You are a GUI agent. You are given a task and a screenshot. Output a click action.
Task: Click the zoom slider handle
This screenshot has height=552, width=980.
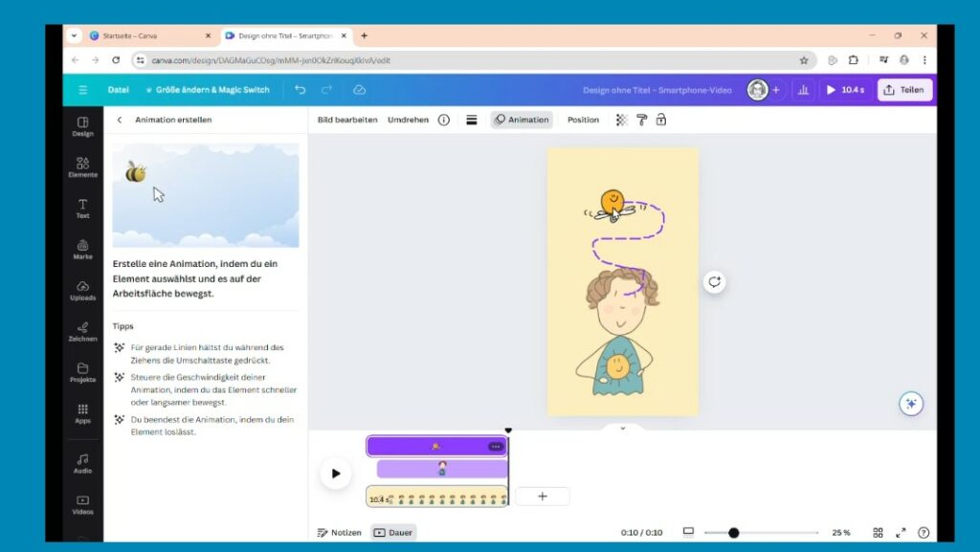coord(733,533)
